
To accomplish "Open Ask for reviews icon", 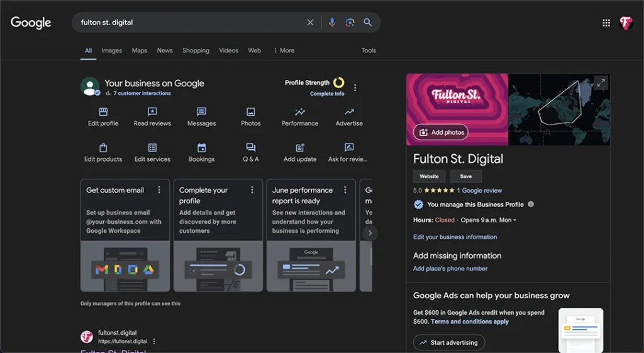I will (349, 147).
